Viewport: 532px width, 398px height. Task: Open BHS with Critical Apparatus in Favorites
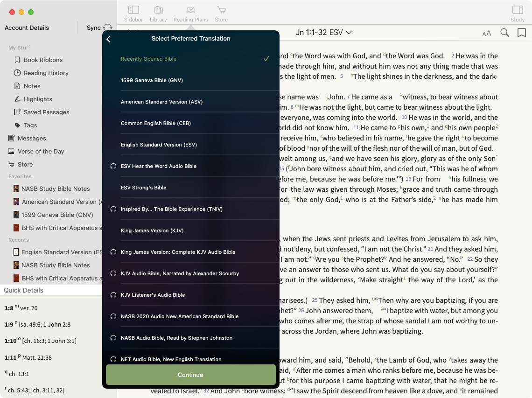pos(58,228)
